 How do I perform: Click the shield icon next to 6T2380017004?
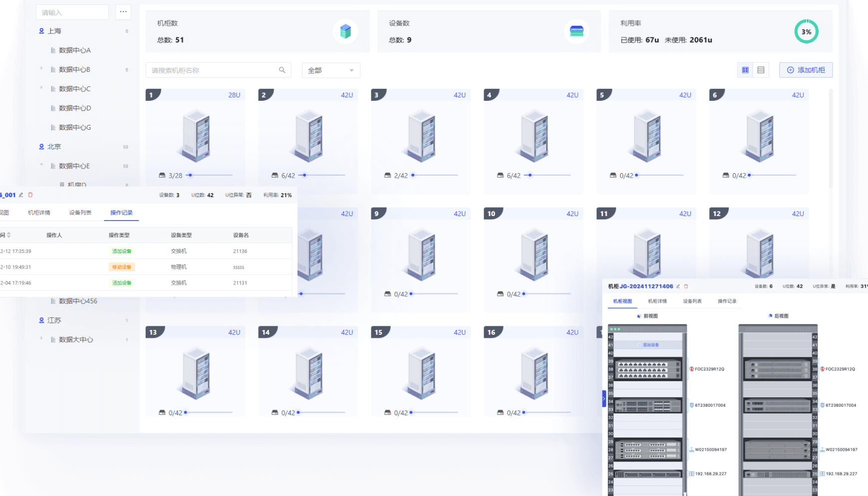[x=692, y=405]
